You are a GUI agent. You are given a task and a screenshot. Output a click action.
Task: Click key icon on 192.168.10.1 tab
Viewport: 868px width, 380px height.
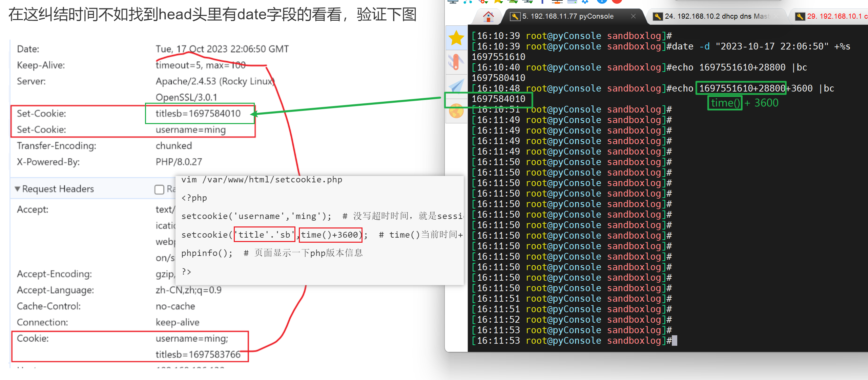(x=800, y=16)
